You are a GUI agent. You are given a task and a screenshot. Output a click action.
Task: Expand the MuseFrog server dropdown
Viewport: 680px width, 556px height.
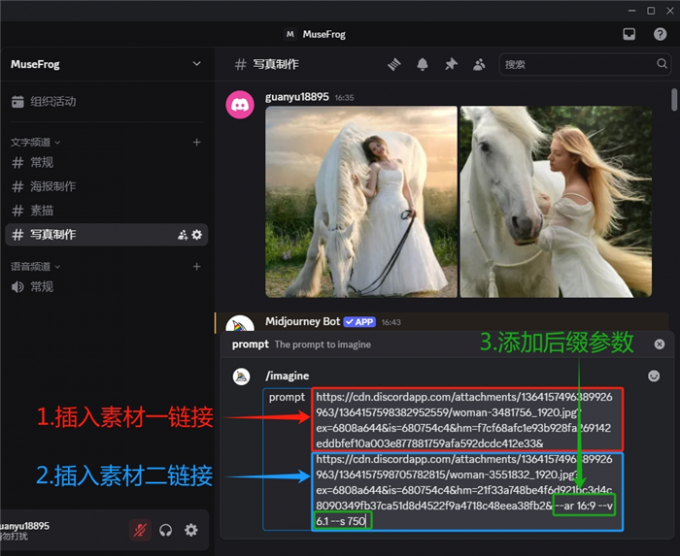point(196,64)
